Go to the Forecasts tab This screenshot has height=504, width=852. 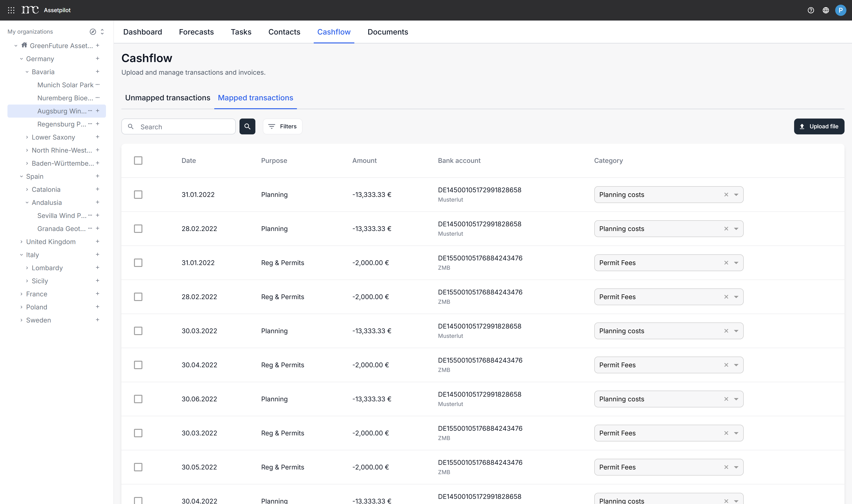pyautogui.click(x=196, y=32)
